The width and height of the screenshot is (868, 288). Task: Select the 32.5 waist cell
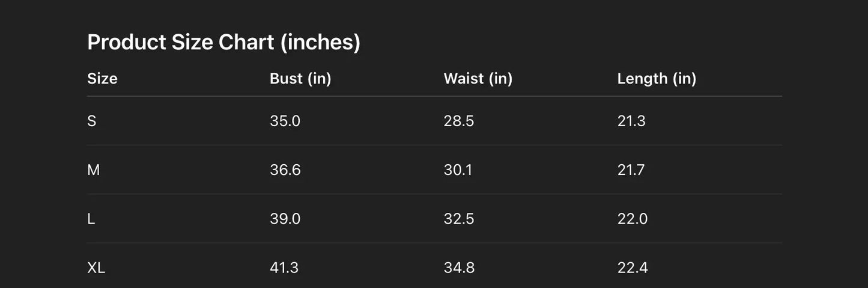(459, 219)
